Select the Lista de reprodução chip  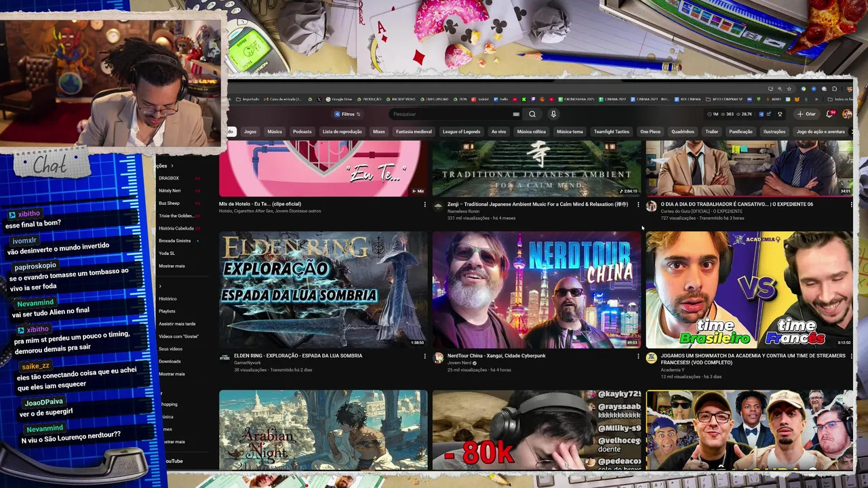coord(342,131)
